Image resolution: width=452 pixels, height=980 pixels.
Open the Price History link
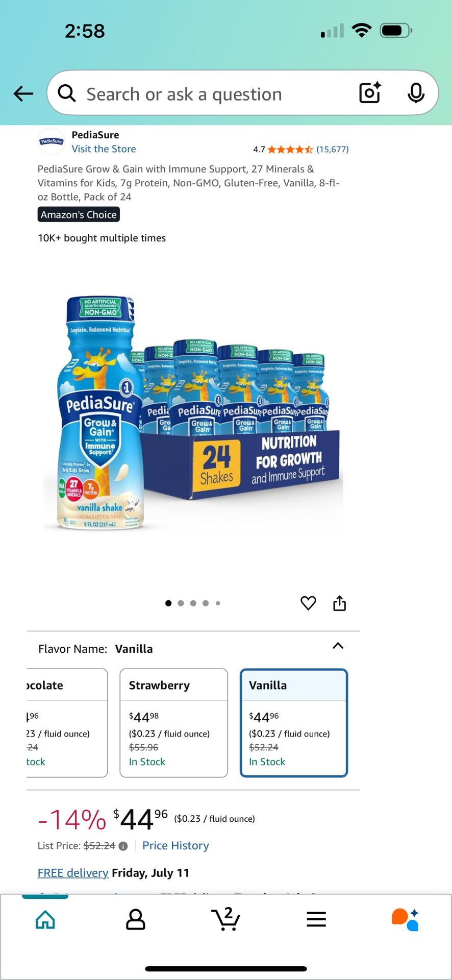tap(175, 846)
